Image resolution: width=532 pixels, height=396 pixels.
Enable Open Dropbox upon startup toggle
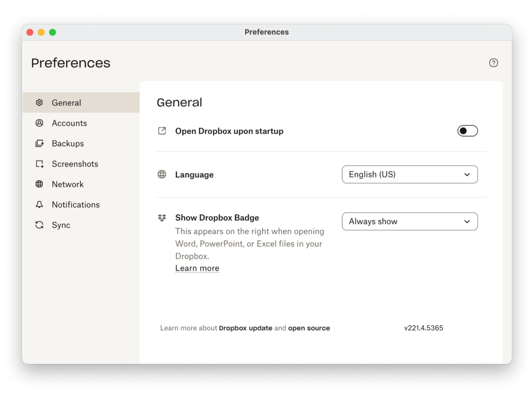tap(467, 131)
